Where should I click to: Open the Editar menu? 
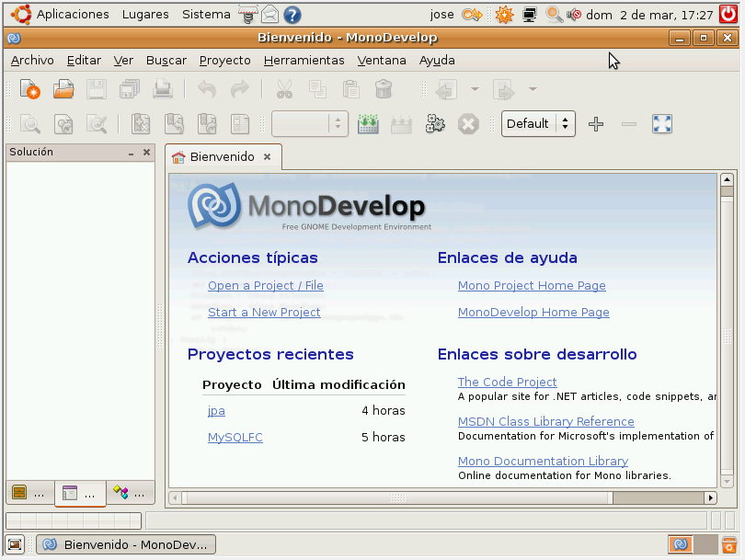[x=84, y=61]
